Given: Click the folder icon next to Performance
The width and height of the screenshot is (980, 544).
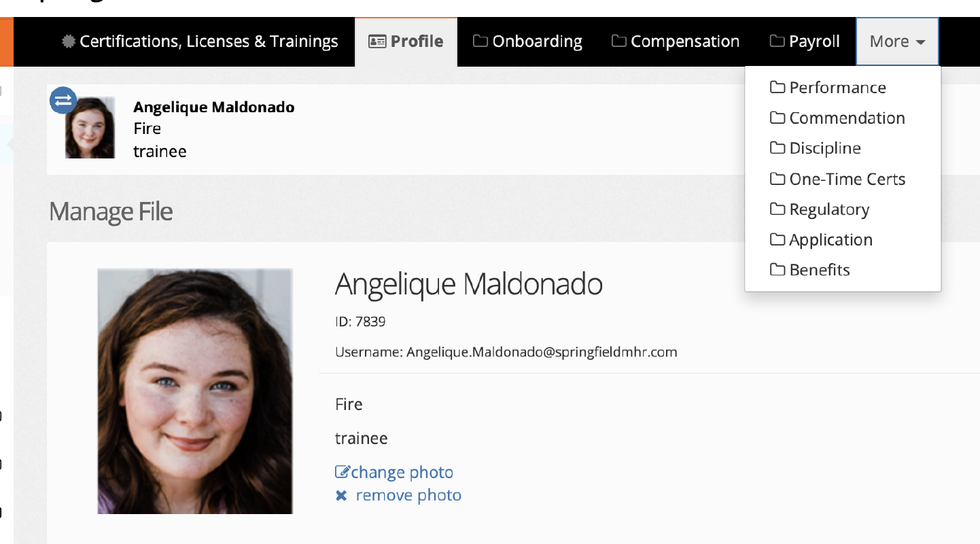Looking at the screenshot, I should tap(777, 87).
